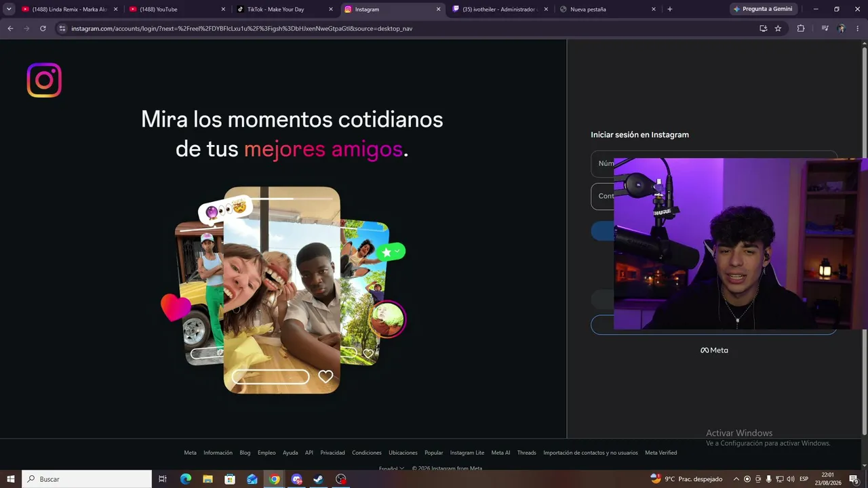Switch to the Linda Remix tab
868x488 pixels.
(x=70, y=9)
